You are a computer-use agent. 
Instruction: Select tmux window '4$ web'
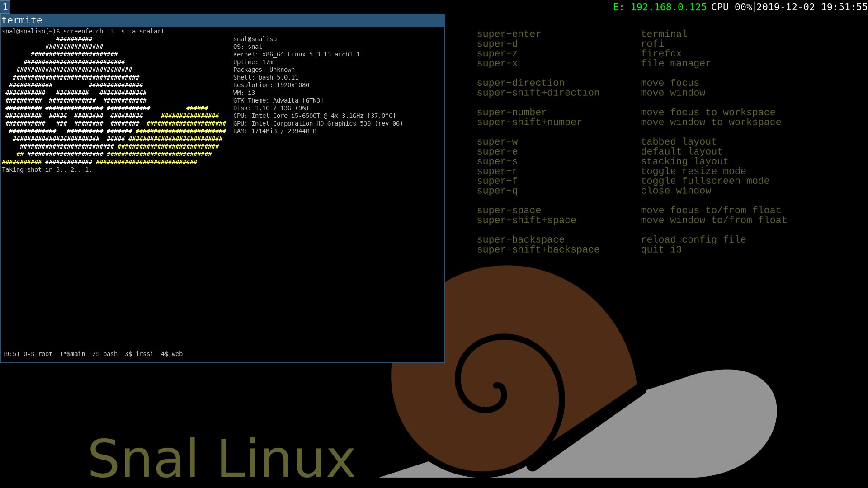(172, 354)
